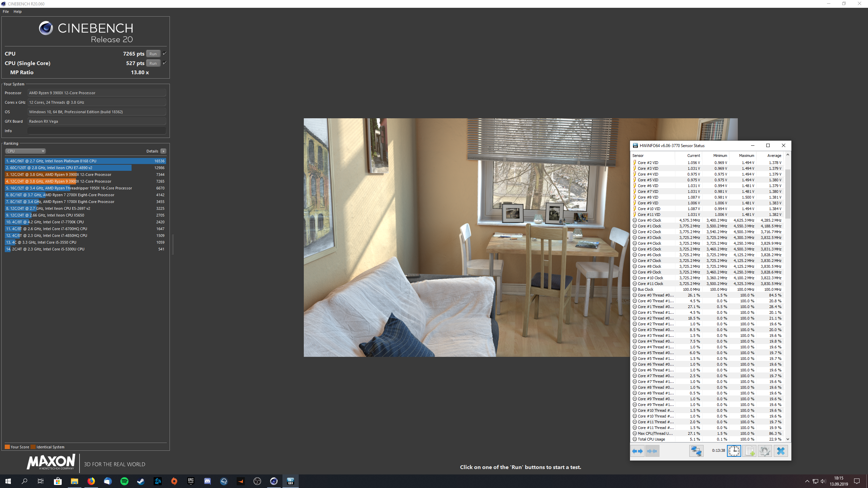Click HWiNFO expand sensor window arrows icon
The width and height of the screenshot is (868, 488).
(x=637, y=451)
